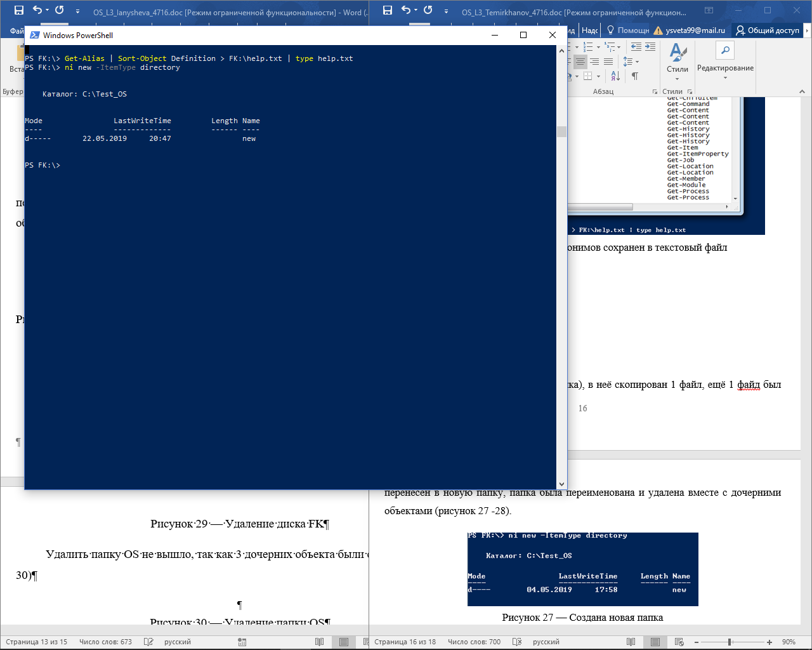Open the Надстройки ribbon tab
This screenshot has width=812, height=650.
tap(589, 30)
